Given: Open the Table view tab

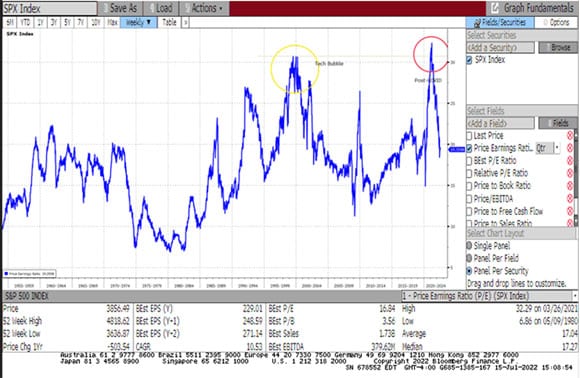Looking at the screenshot, I should [x=169, y=23].
